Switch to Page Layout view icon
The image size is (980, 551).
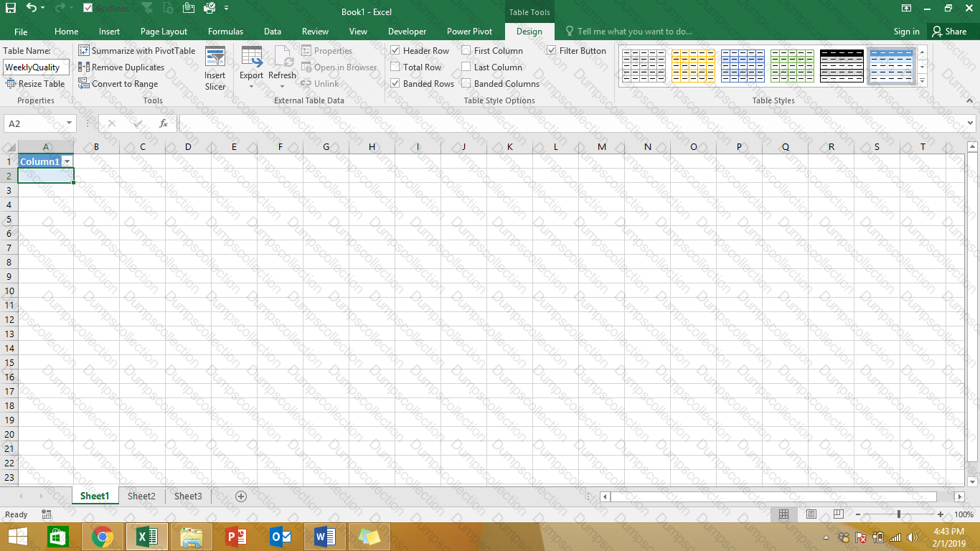[x=811, y=514]
